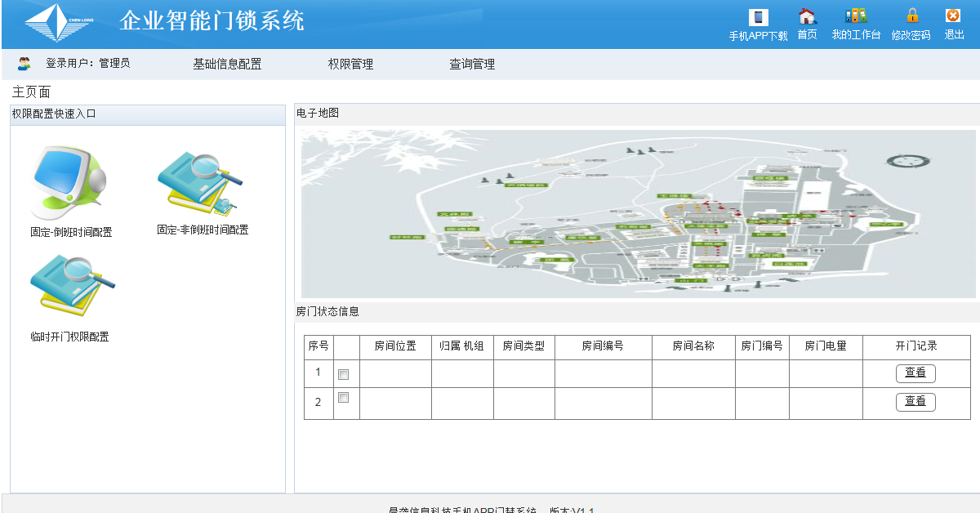Click the logged-in user avatar icon
This screenshot has width=980, height=513.
tap(24, 64)
